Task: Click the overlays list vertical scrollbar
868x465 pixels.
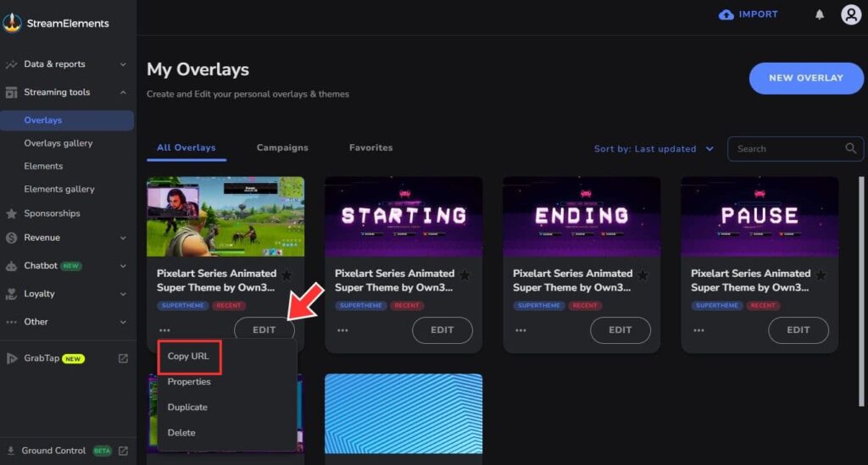Action: click(x=861, y=291)
